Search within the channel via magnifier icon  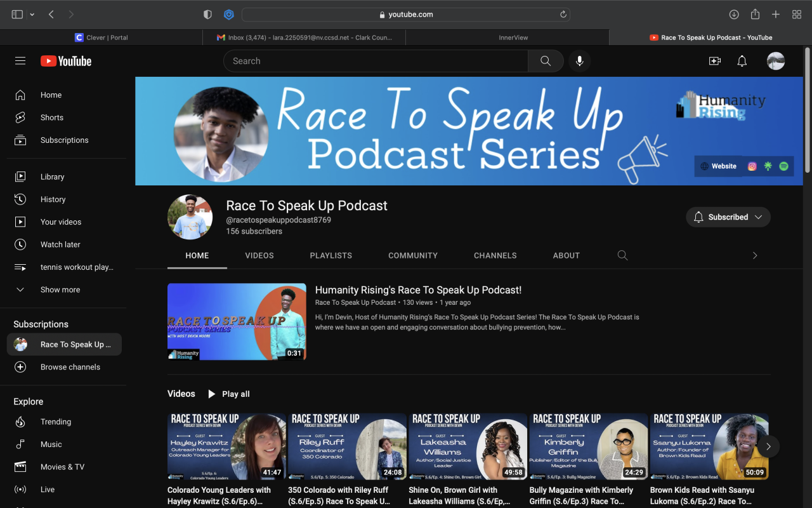[x=622, y=255]
